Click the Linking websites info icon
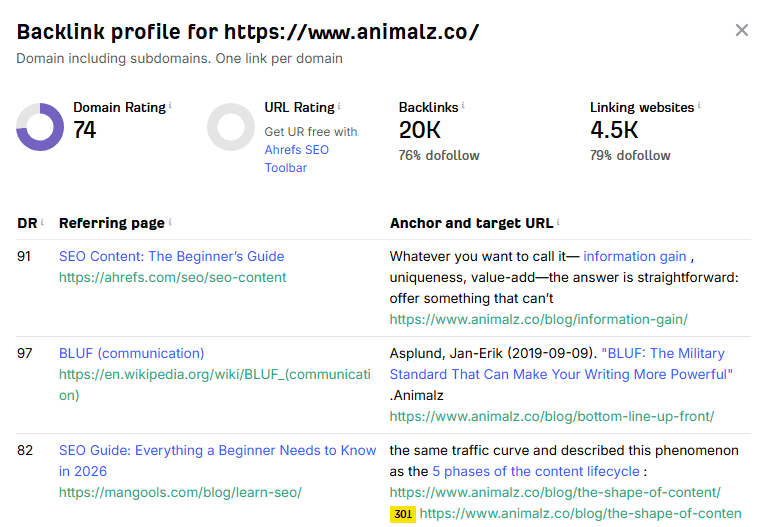 click(x=698, y=105)
